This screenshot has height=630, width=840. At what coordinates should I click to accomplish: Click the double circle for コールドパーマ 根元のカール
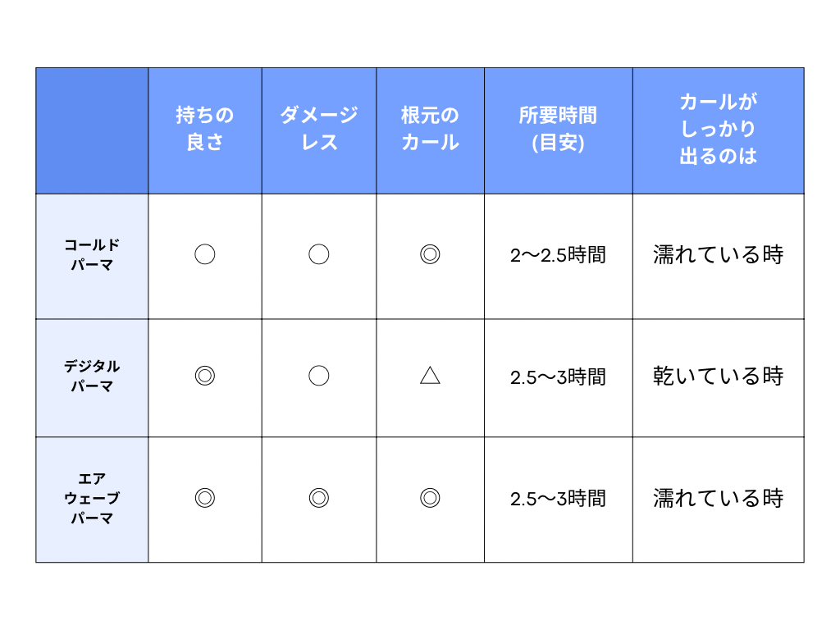click(x=430, y=254)
